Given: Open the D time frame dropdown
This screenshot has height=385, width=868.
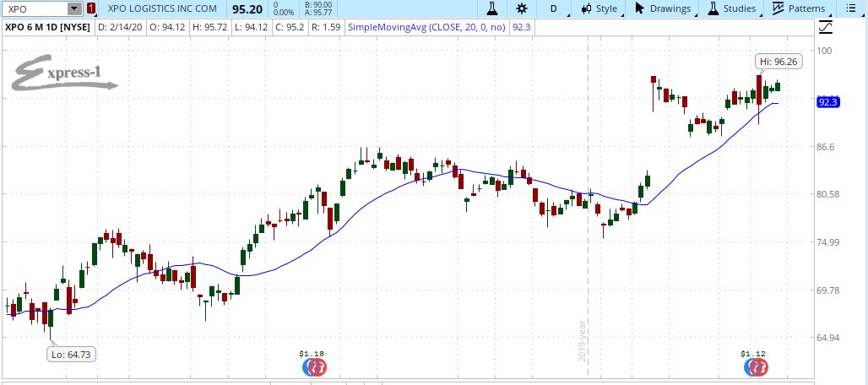Looking at the screenshot, I should point(553,8).
